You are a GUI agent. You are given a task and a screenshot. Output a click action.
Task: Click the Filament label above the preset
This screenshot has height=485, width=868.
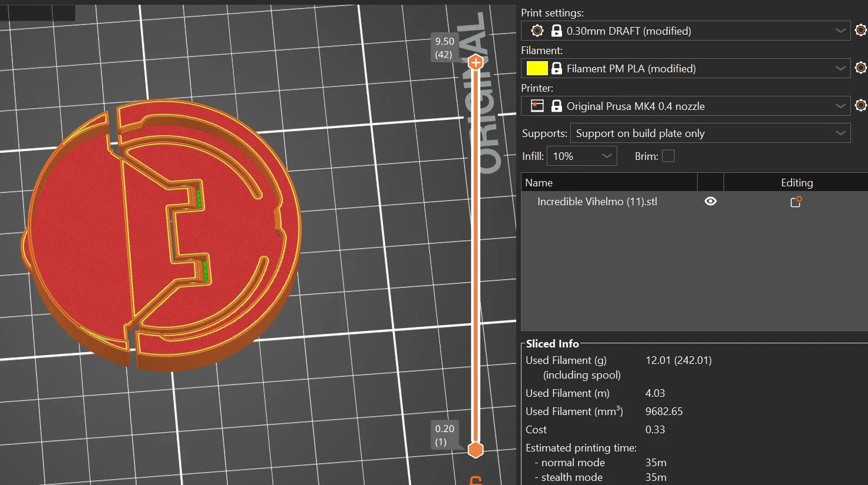[x=542, y=51]
